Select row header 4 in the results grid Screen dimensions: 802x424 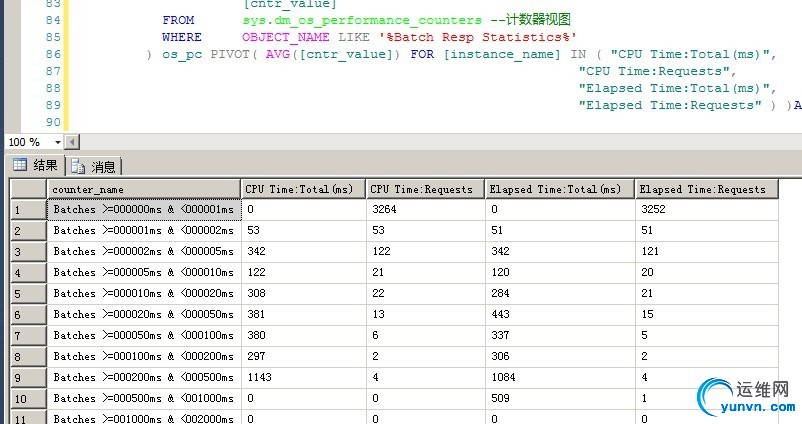[x=29, y=273]
